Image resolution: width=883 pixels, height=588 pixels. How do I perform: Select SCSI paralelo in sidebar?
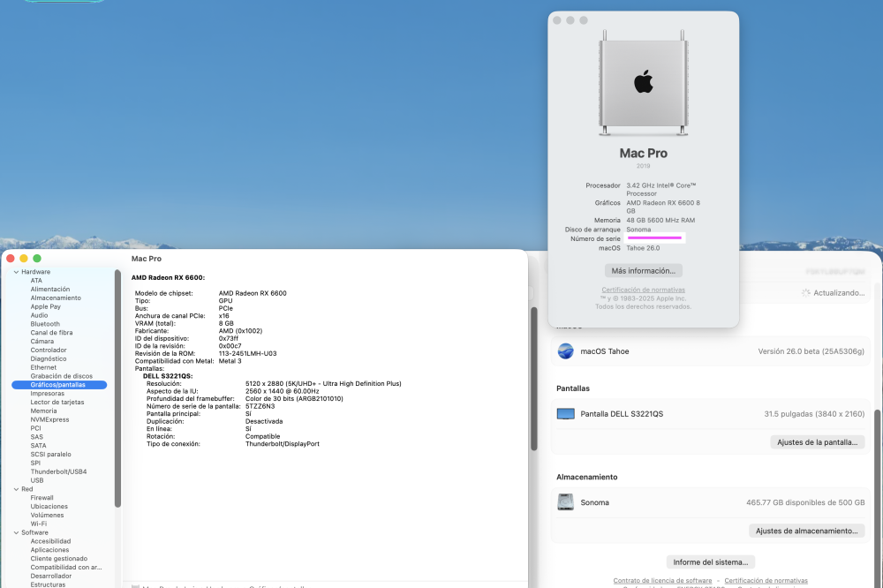51,455
